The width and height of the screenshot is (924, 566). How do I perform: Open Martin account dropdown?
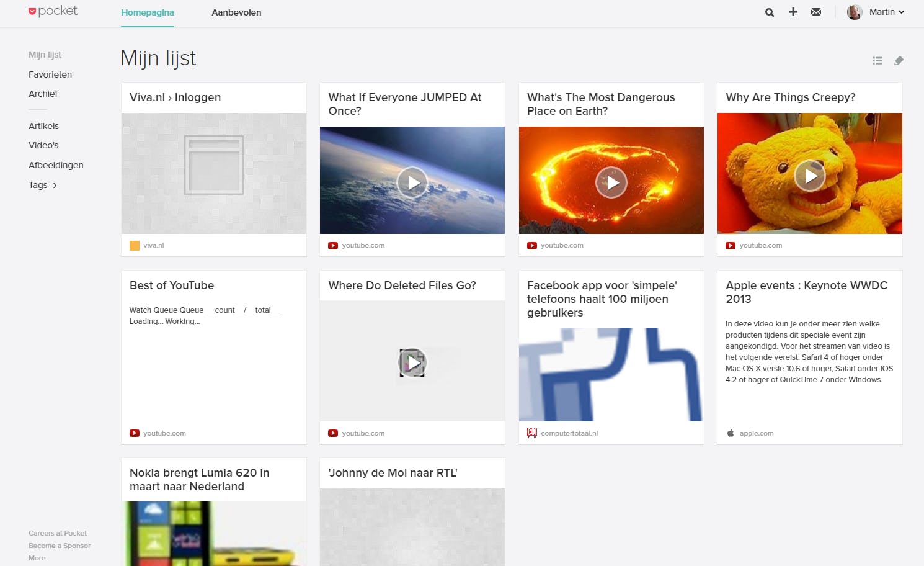[887, 12]
